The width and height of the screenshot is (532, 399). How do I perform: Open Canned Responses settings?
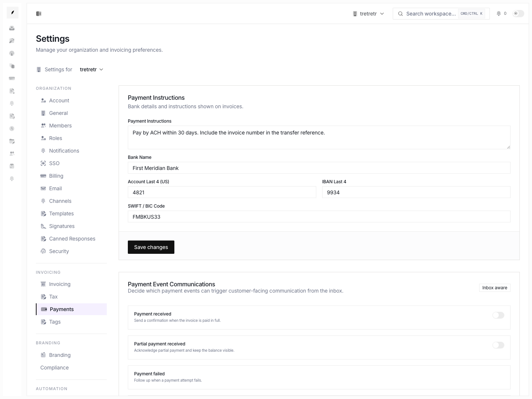(x=71, y=239)
